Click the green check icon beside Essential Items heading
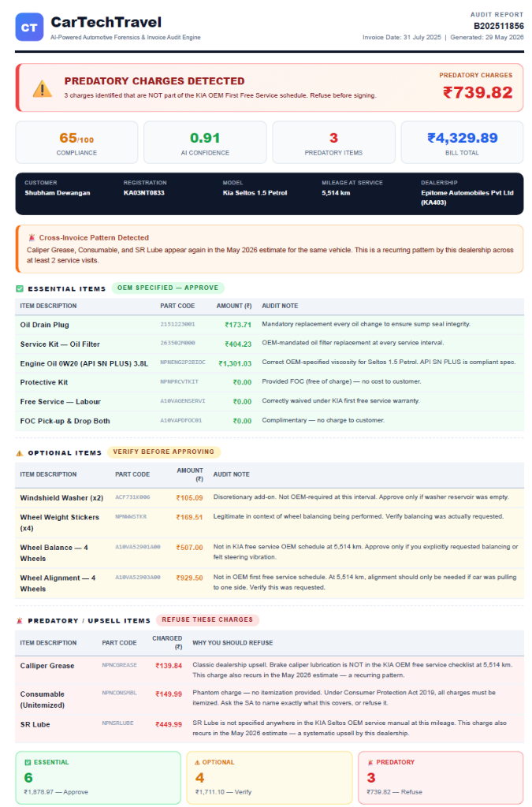This screenshot has height=807, width=532. (20, 288)
